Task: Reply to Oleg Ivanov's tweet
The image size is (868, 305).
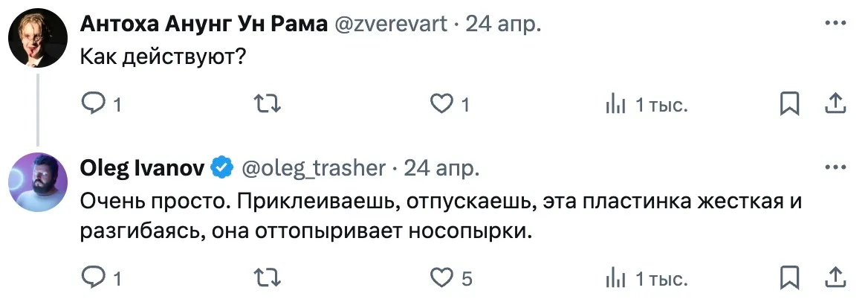Action: [x=93, y=278]
